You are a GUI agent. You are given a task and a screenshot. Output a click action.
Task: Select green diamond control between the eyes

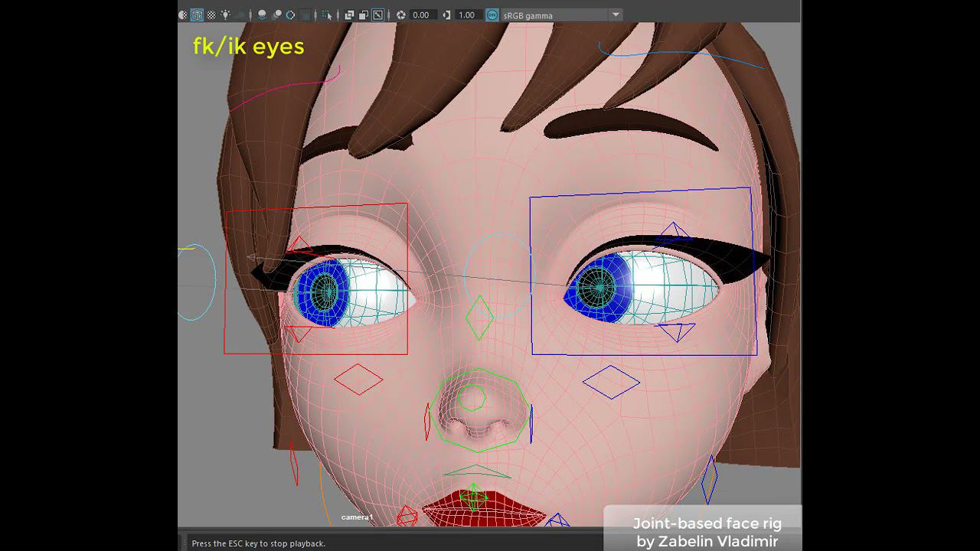[479, 318]
